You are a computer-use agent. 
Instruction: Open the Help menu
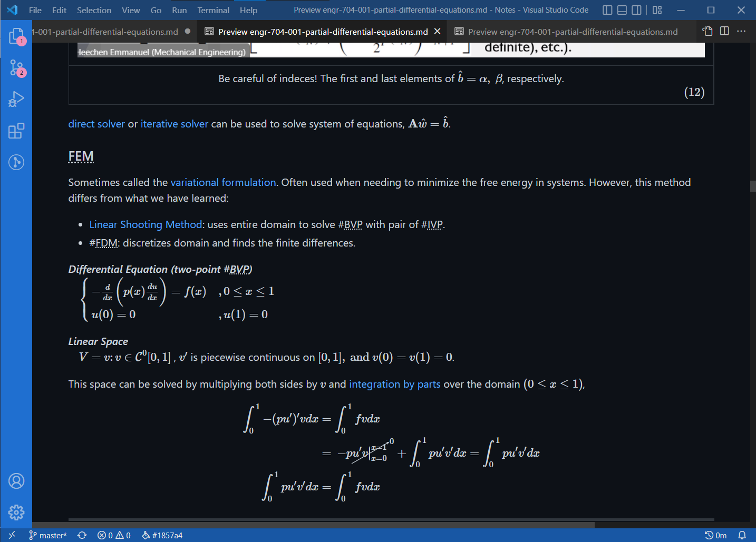[x=248, y=10]
